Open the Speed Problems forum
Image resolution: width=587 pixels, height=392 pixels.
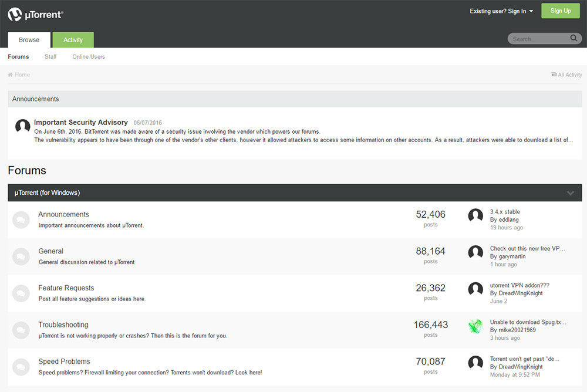64,361
